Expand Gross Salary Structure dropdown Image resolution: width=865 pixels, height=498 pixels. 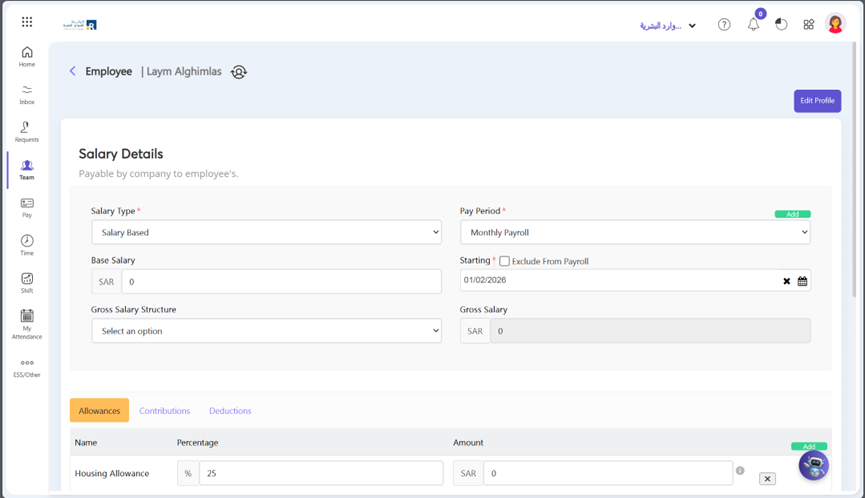266,331
